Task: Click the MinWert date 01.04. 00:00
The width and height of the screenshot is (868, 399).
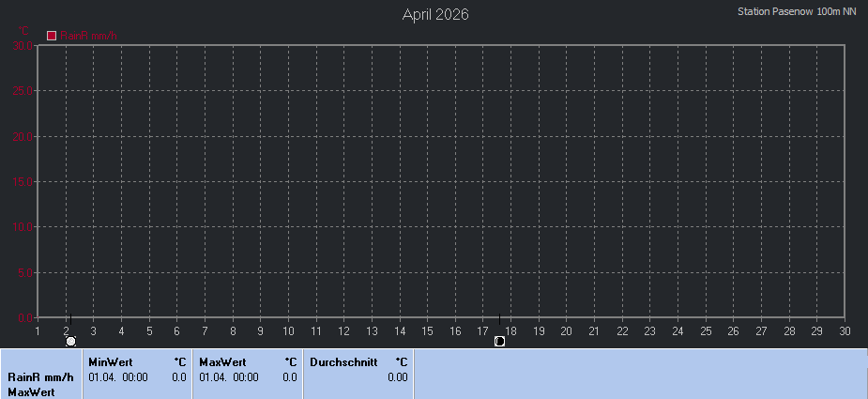Action: point(117,377)
